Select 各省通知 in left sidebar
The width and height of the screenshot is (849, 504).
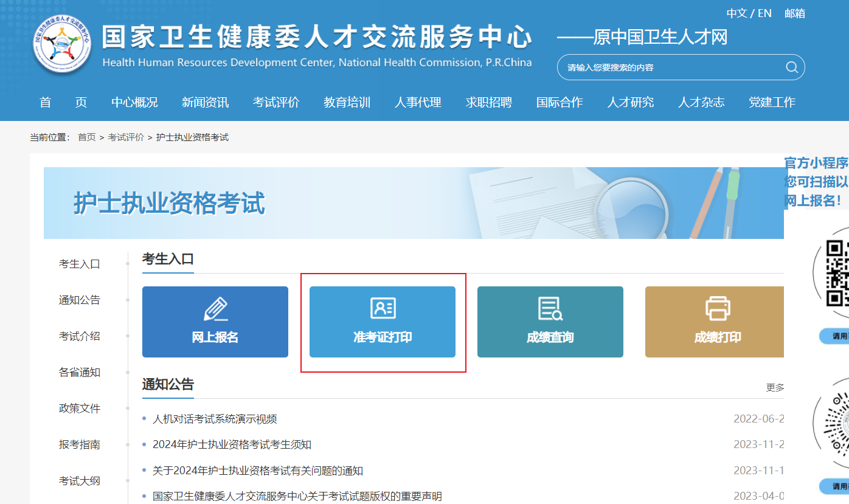(80, 372)
